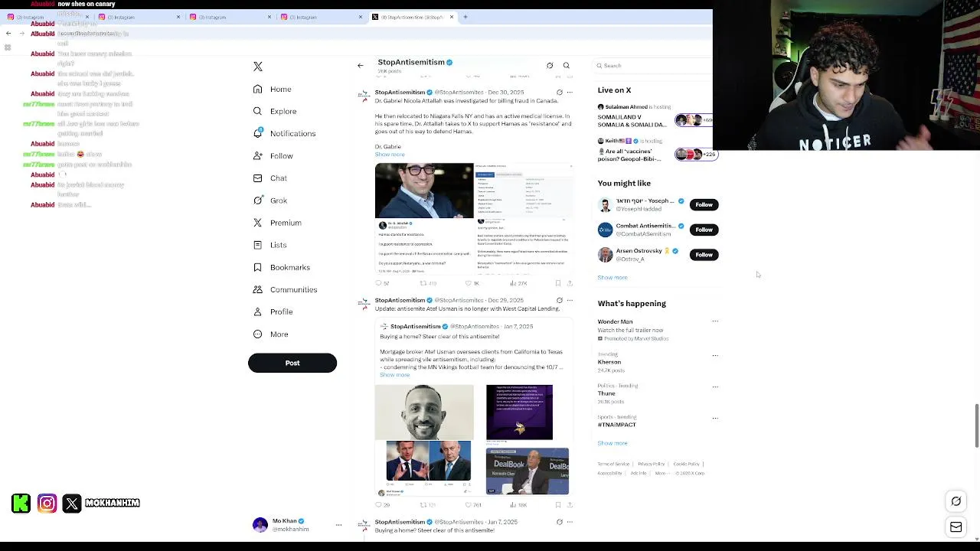
Task: Go back with the profile arrow
Action: coord(361,66)
